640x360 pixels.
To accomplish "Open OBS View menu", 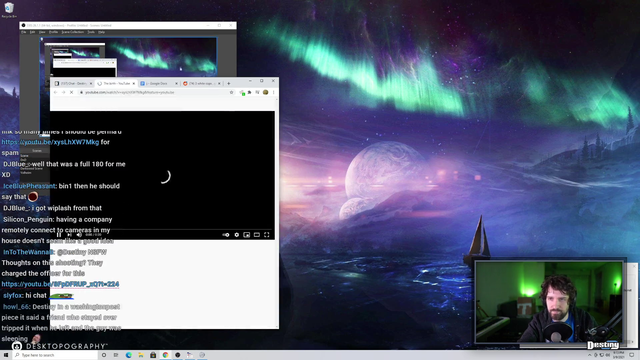I will click(42, 32).
